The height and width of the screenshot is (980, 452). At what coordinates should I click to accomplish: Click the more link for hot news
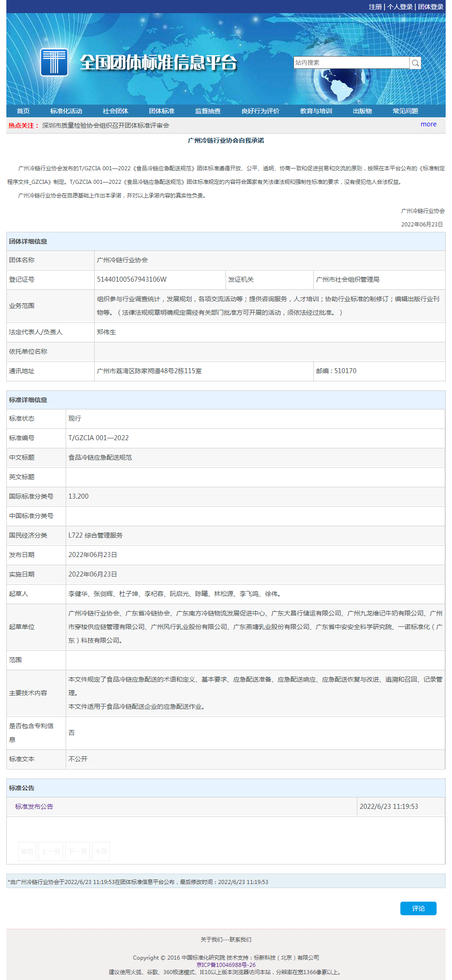coord(428,124)
